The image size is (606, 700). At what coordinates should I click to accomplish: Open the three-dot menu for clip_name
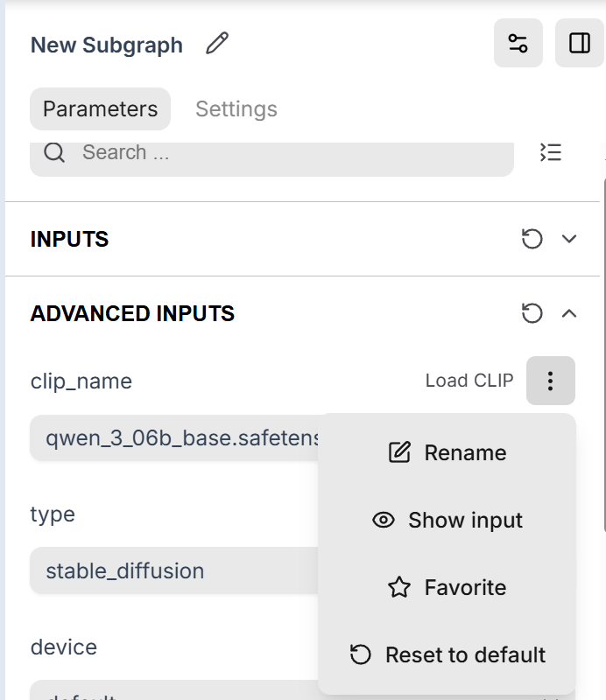[x=551, y=381]
